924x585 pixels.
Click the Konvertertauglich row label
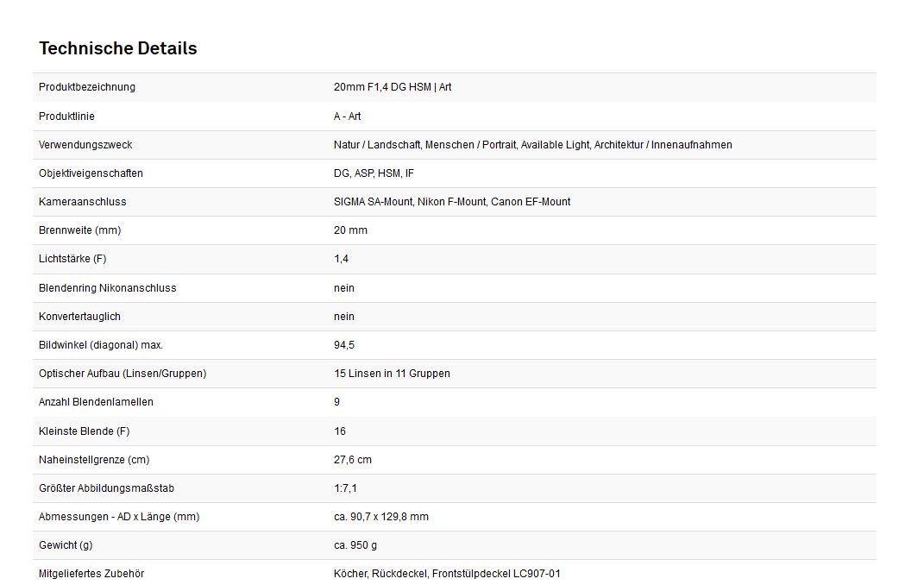tap(79, 317)
